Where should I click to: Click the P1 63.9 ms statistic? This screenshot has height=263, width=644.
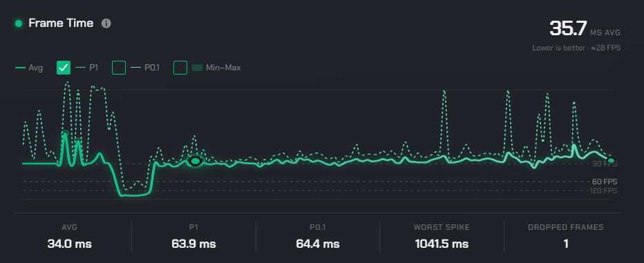point(194,236)
